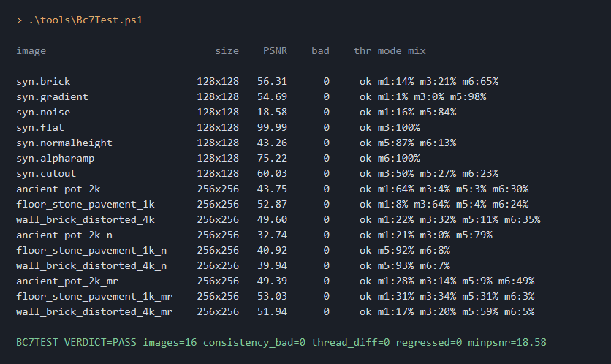Click the 'PSNR' column header
The width and height of the screenshot is (611, 364).
click(275, 51)
